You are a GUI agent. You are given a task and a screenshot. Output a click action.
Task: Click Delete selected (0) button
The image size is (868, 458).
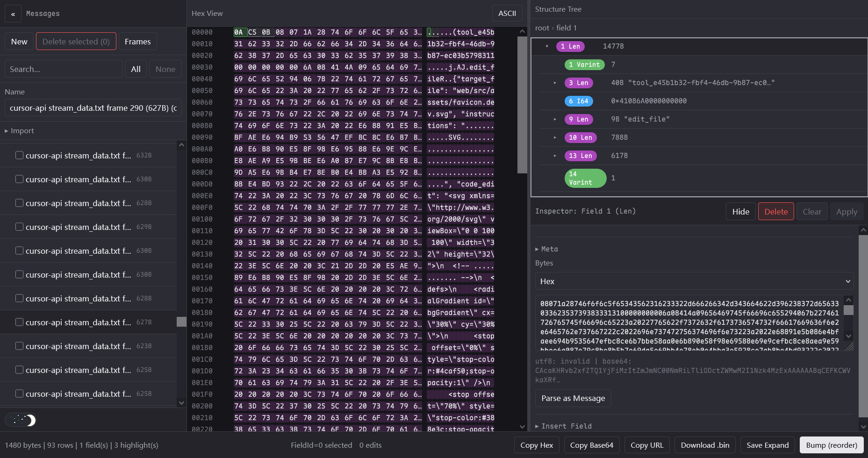click(76, 42)
